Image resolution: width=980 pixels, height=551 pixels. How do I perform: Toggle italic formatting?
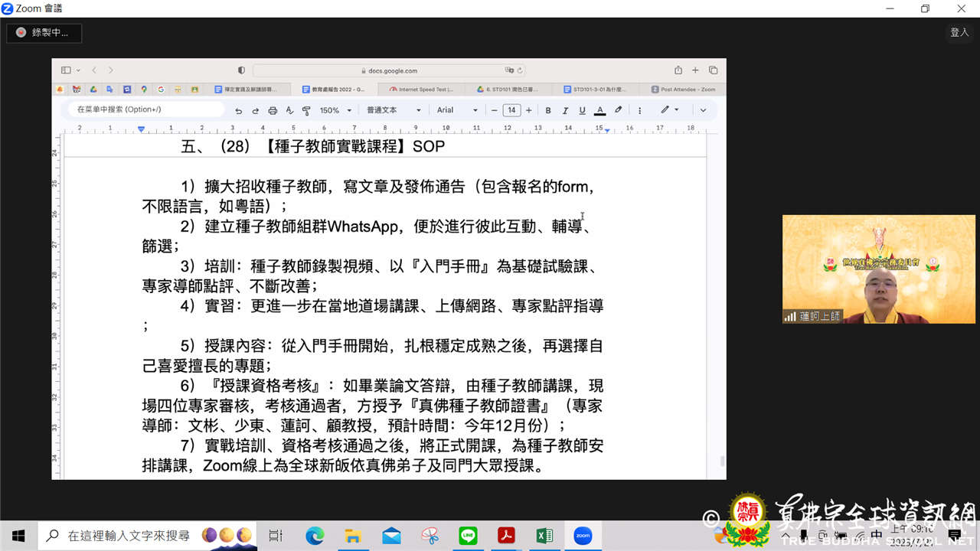pyautogui.click(x=565, y=110)
